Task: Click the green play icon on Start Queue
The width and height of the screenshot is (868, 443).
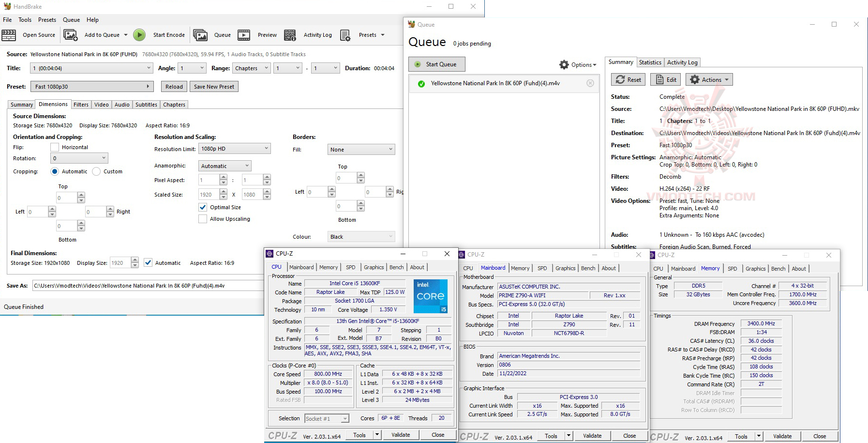Action: (x=418, y=64)
